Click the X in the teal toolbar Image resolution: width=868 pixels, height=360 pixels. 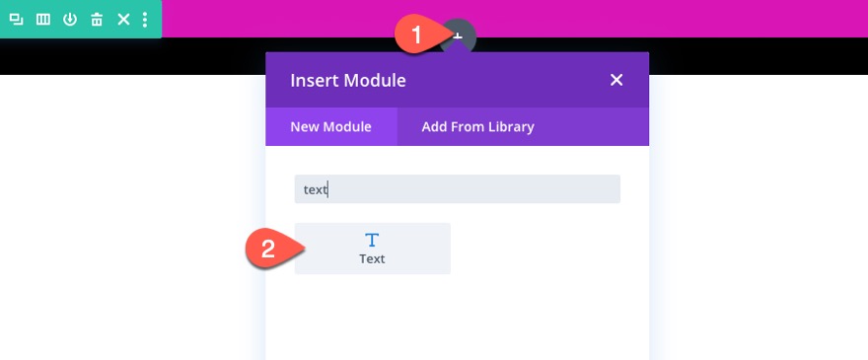[x=123, y=20]
